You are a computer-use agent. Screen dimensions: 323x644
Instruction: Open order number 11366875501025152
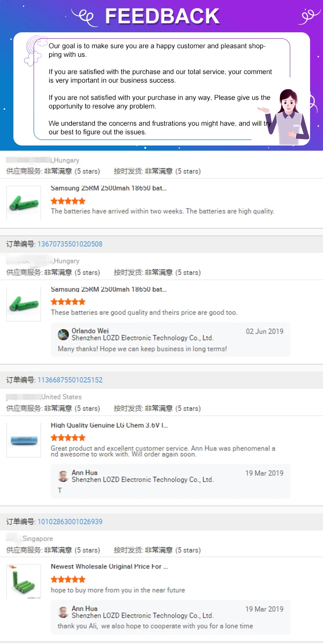click(70, 380)
